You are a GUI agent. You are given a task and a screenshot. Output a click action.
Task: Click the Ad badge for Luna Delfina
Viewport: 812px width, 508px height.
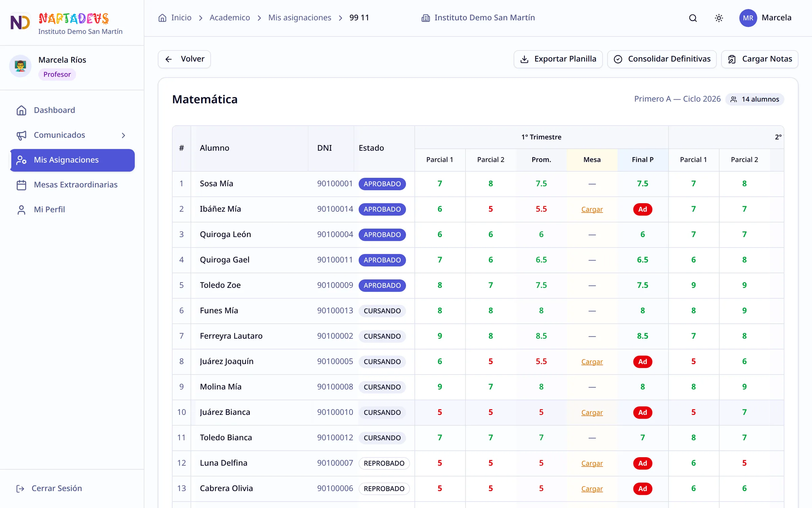(642, 463)
